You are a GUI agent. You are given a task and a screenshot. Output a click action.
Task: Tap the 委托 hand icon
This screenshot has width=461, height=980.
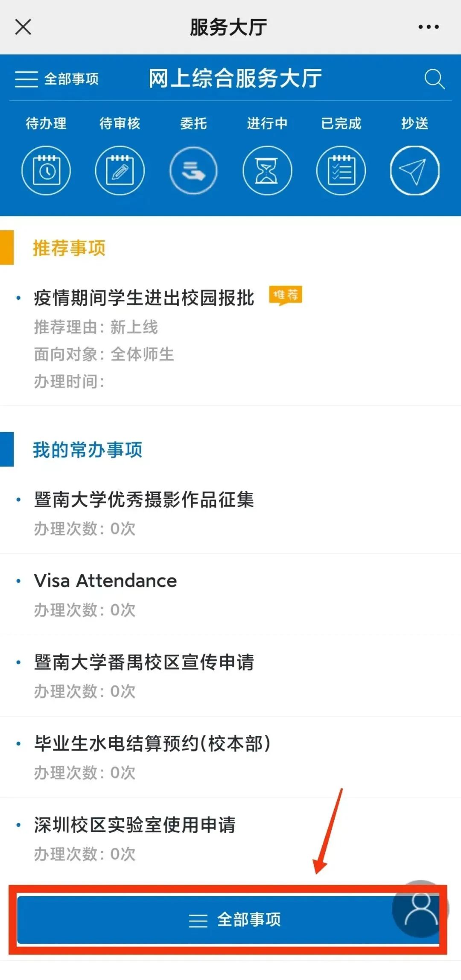point(193,170)
